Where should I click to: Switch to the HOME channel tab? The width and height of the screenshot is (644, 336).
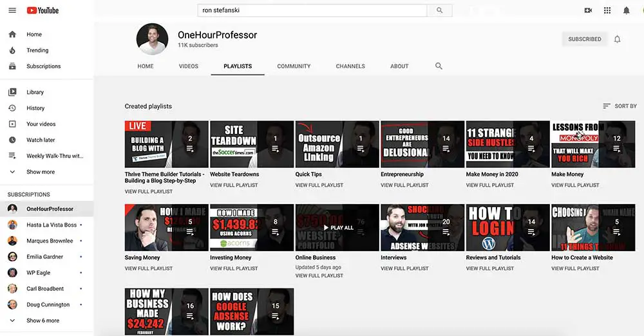coord(146,66)
